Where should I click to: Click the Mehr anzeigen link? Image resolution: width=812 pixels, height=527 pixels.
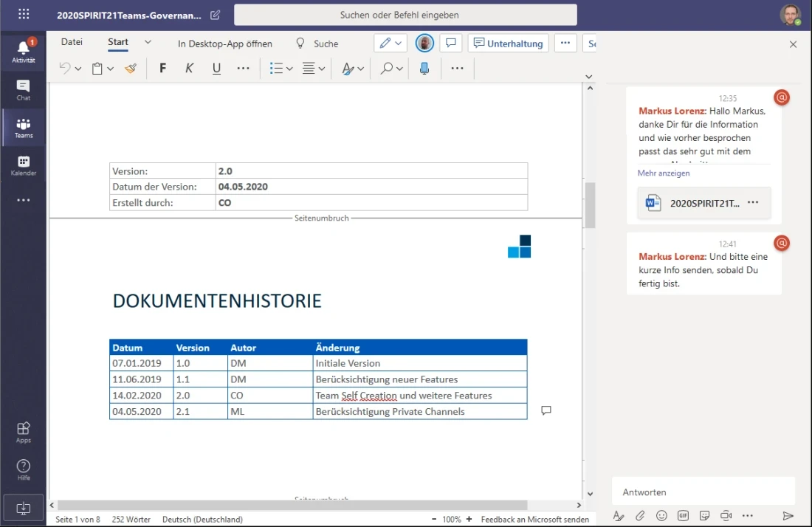point(664,173)
